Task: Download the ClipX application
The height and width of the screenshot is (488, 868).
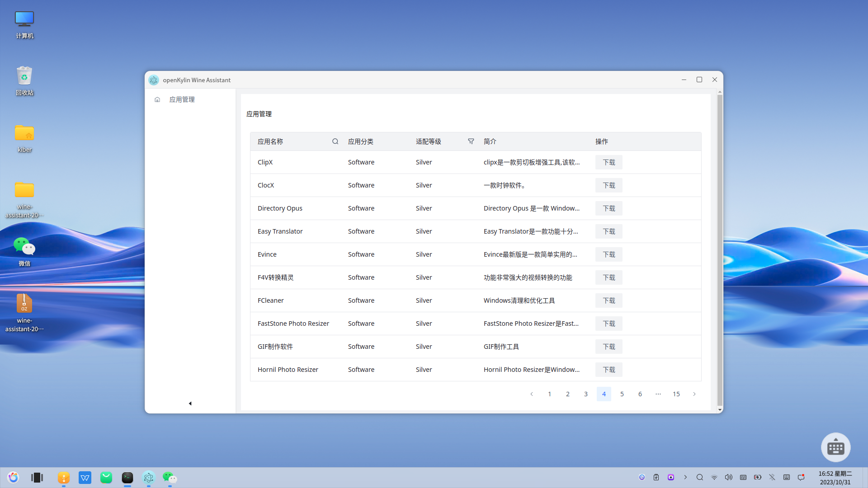Action: (x=609, y=162)
